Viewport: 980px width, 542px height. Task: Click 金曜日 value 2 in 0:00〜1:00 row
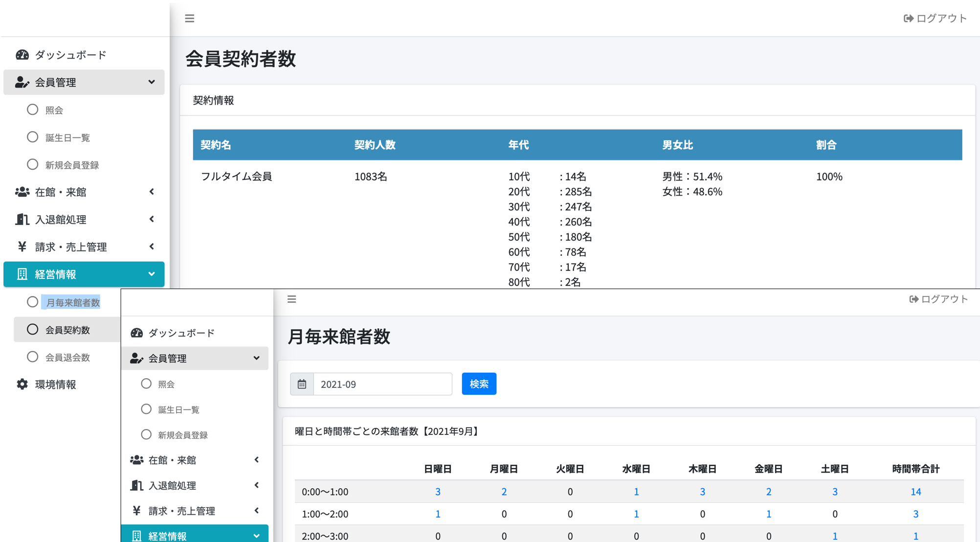pos(769,492)
